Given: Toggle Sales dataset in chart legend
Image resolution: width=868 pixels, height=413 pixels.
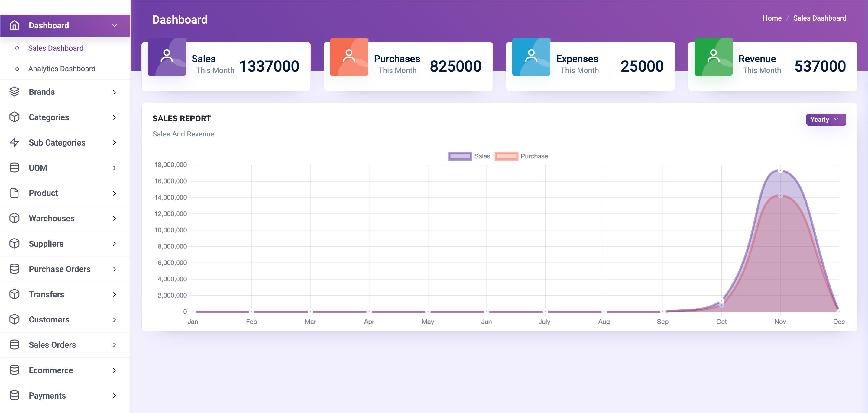Looking at the screenshot, I should coord(460,156).
